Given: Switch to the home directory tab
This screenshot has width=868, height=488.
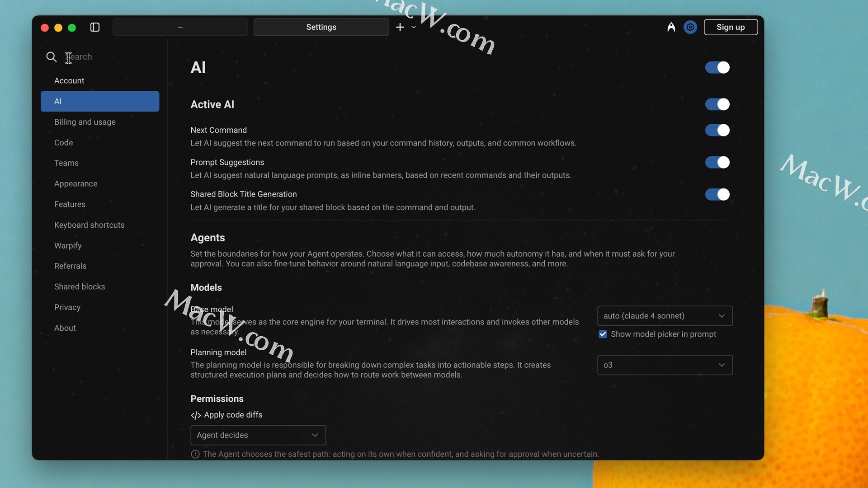Looking at the screenshot, I should (x=180, y=27).
